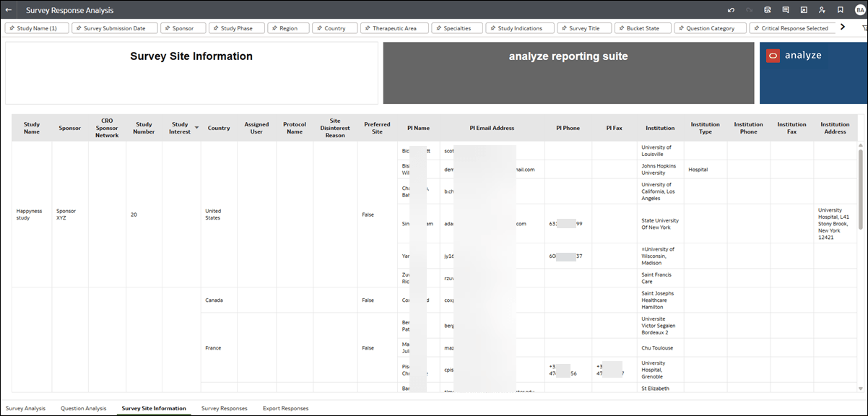This screenshot has height=416, width=868.
Task: Open the Sponsor filter pill
Action: pyautogui.click(x=183, y=26)
